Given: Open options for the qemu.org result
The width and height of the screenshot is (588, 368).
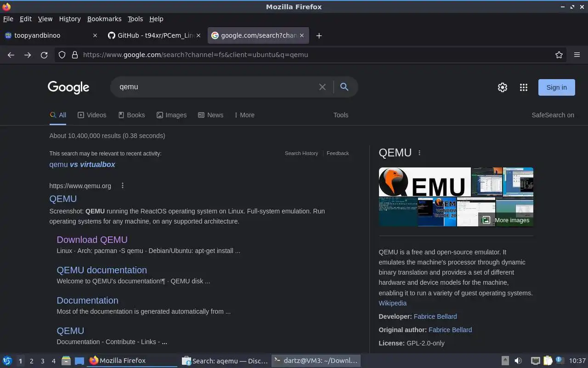Looking at the screenshot, I should 122,186.
